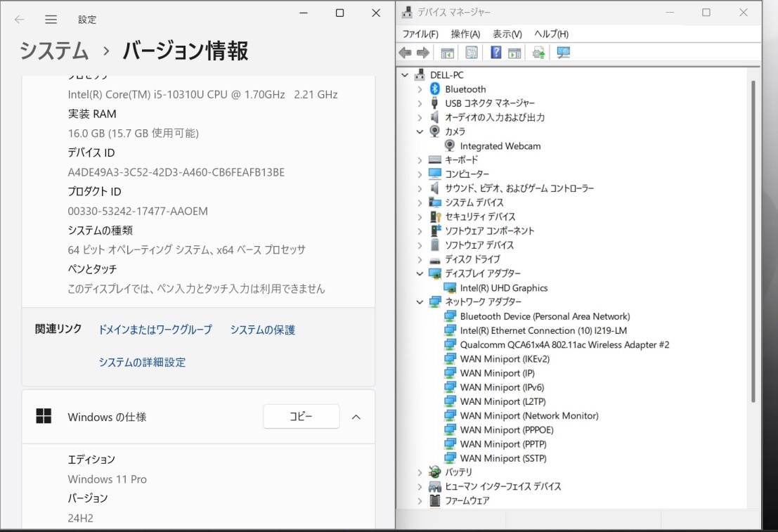Click the Device Manager vertical scrollbar

[x=753, y=240]
